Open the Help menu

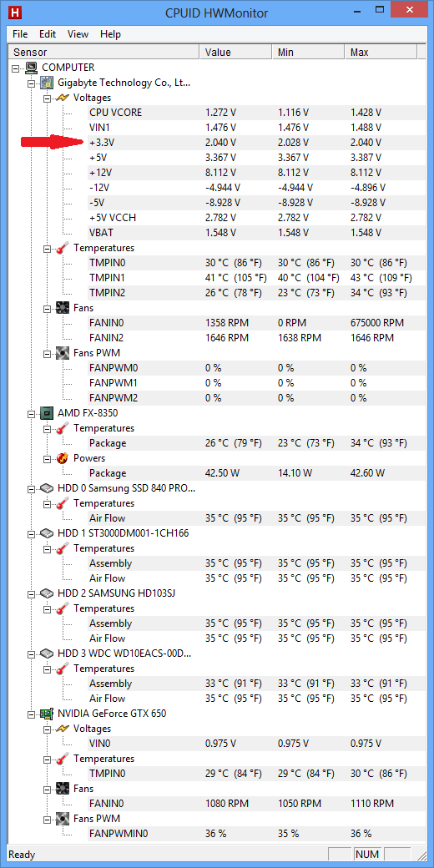pos(111,34)
